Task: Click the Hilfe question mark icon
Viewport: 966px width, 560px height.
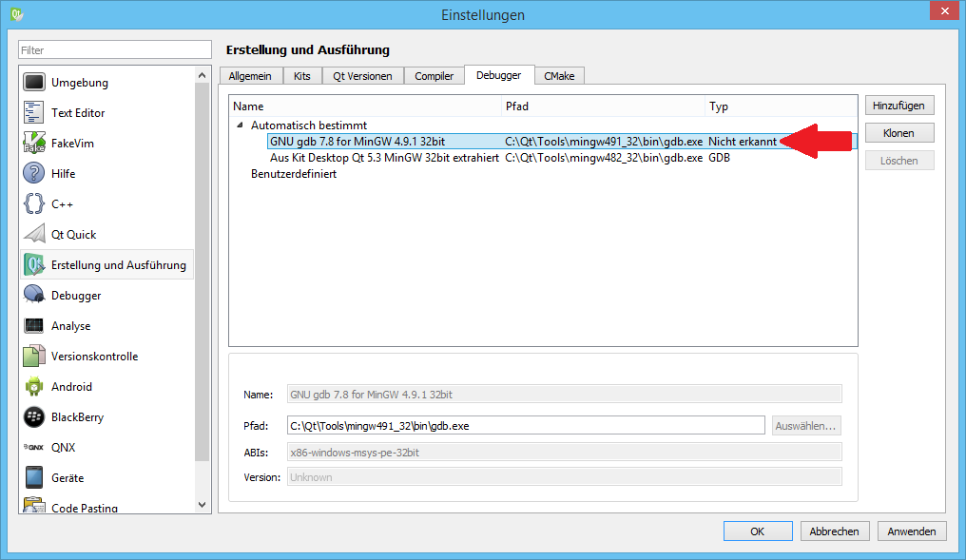Action: tap(34, 173)
